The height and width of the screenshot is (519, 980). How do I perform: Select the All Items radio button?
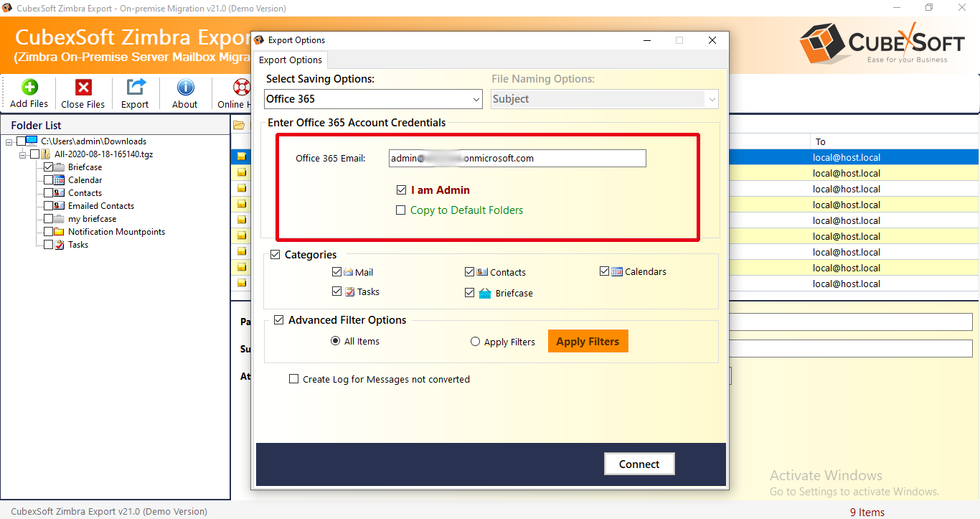click(x=335, y=341)
